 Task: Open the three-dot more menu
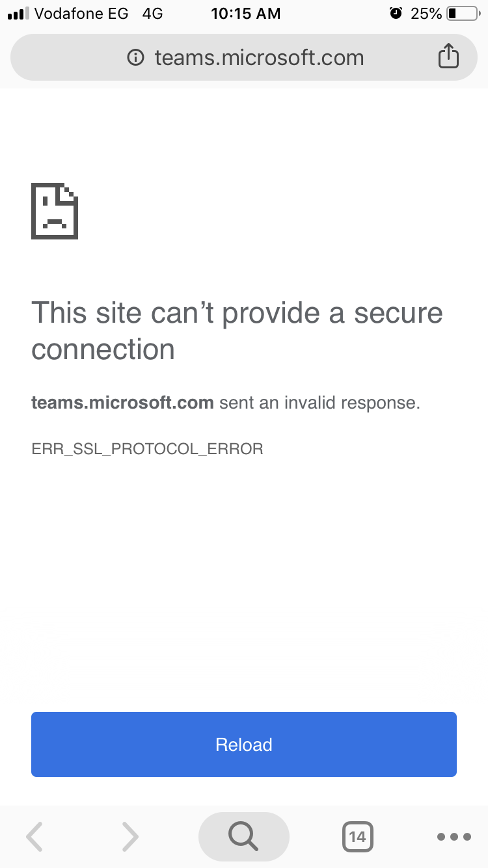pyautogui.click(x=454, y=836)
